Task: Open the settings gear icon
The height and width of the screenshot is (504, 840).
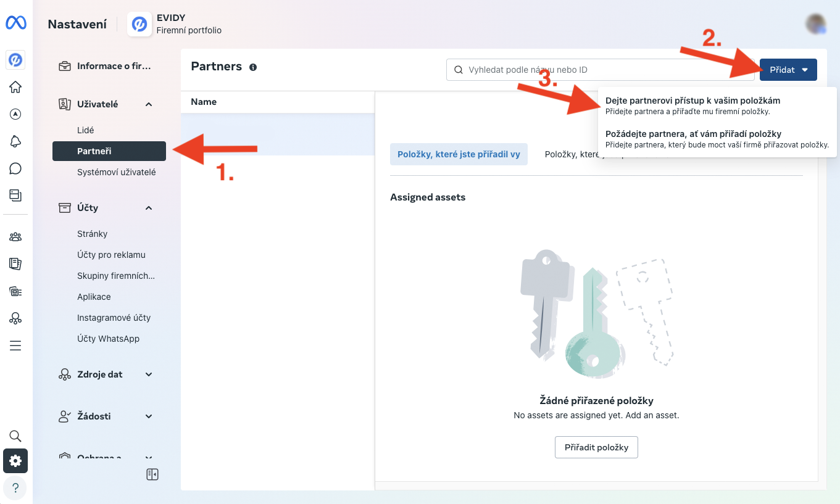Action: (x=15, y=461)
